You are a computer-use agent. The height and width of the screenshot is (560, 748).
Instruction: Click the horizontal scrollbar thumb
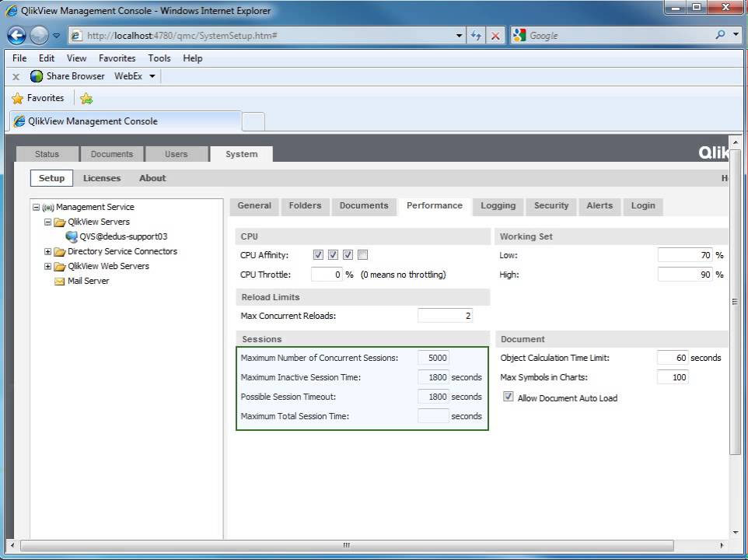[347, 544]
